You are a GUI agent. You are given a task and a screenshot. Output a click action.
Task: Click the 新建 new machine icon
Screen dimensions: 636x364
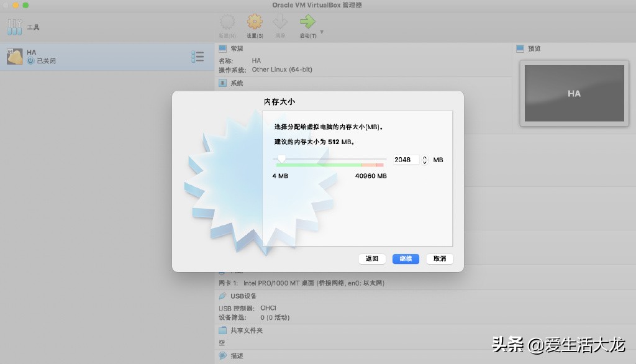coord(226,22)
